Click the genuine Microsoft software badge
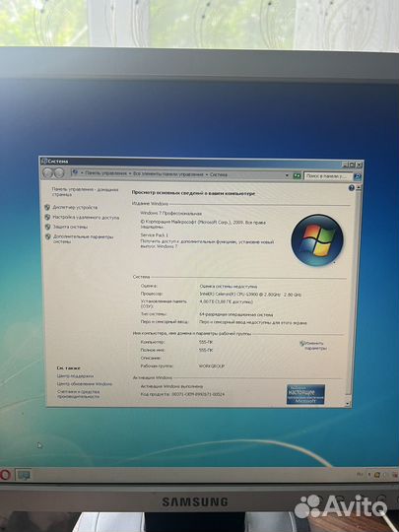Screen dimensions: 399x532 (305, 394)
